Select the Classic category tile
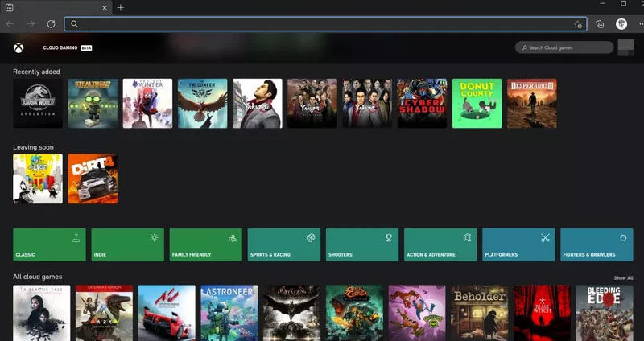 [x=49, y=244]
